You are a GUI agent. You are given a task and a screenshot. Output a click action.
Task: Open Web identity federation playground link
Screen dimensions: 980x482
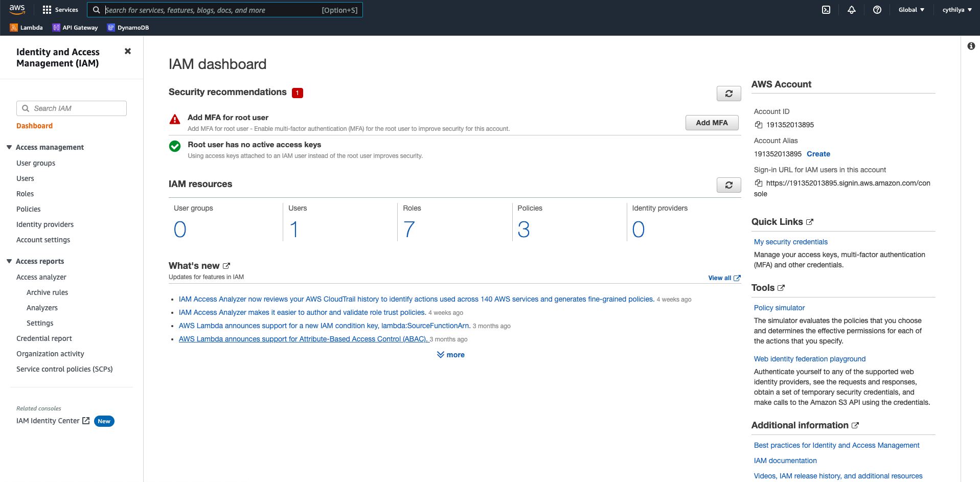tap(810, 359)
